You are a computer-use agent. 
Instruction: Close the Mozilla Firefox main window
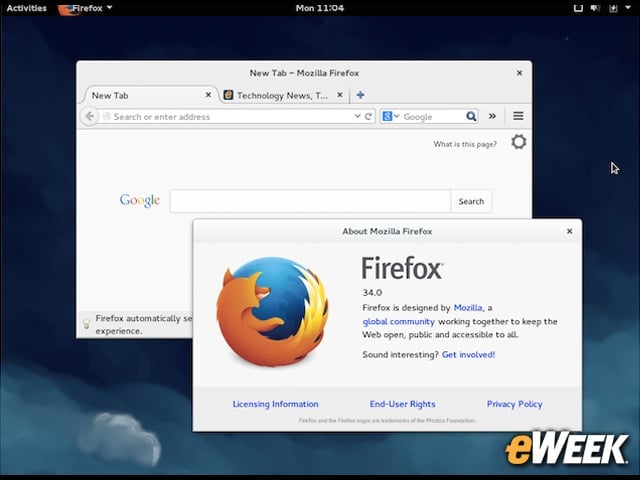[x=519, y=73]
